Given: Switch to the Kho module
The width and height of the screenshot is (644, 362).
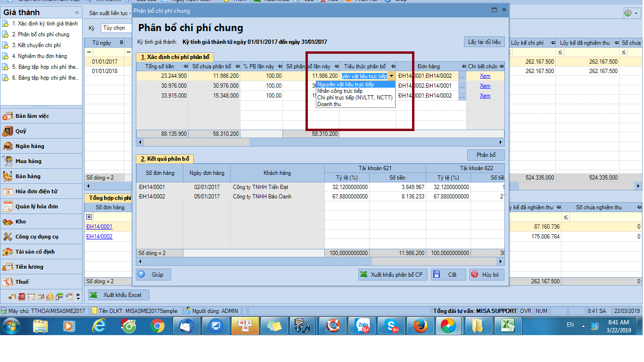Looking at the screenshot, I should pos(41,222).
